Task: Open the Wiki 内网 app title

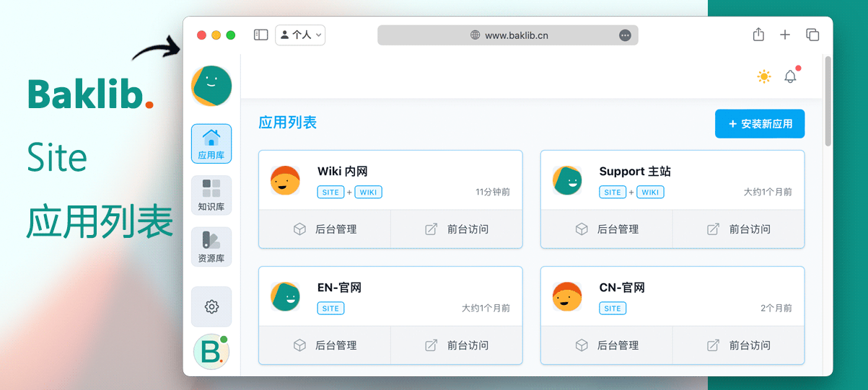Action: 343,172
